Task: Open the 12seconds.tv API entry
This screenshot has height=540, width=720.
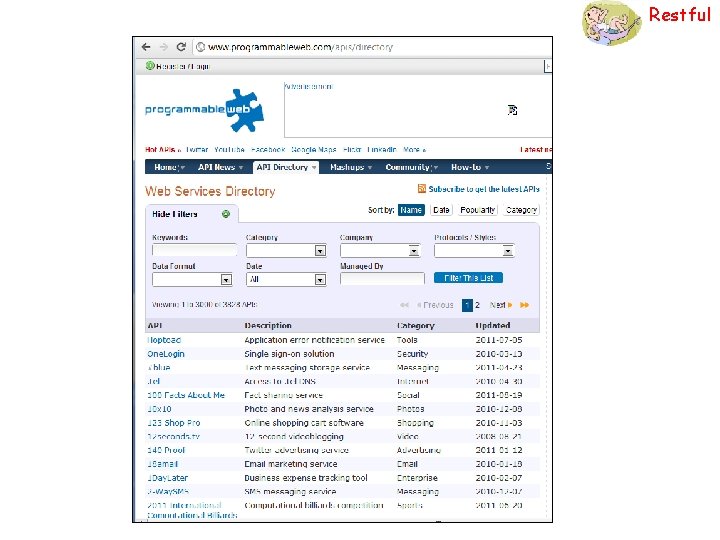Action: (x=174, y=437)
